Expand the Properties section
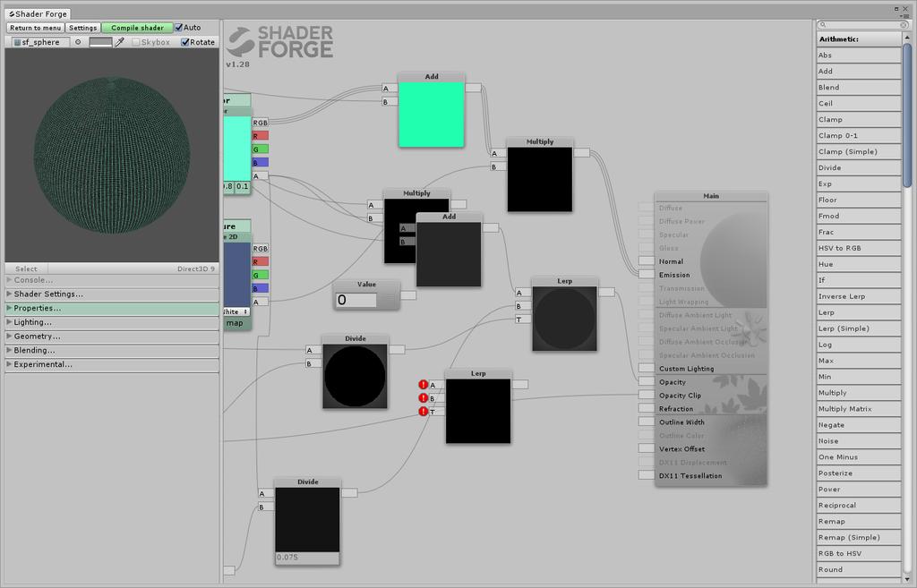Screen dimensions: 917x588 112,308
